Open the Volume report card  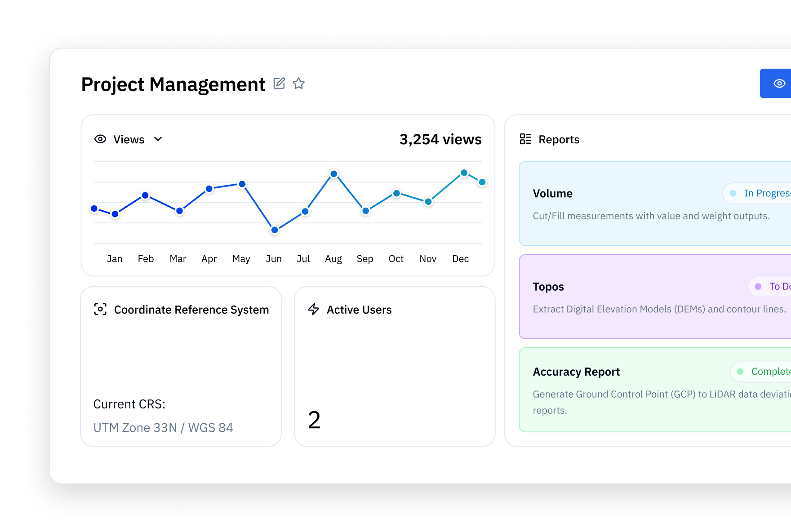click(x=655, y=204)
